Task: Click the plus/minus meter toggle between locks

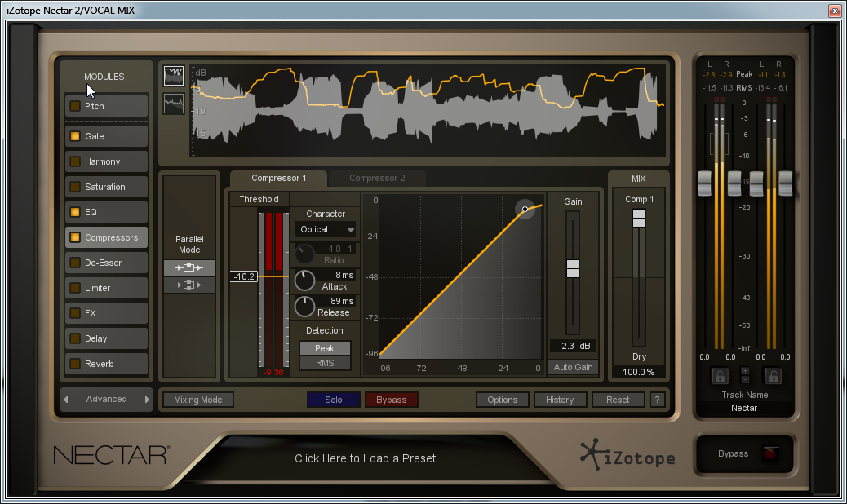Action: pos(746,375)
